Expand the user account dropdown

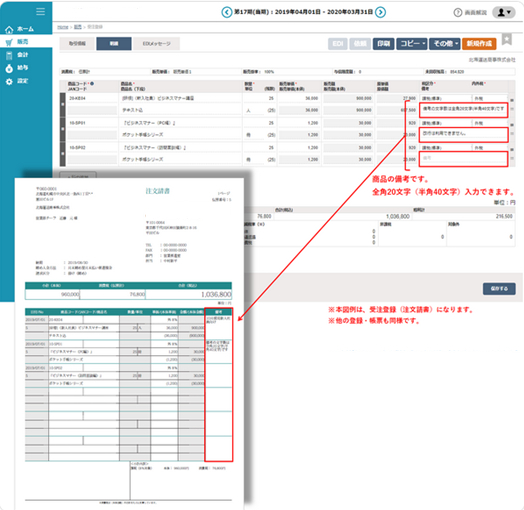click(x=504, y=12)
